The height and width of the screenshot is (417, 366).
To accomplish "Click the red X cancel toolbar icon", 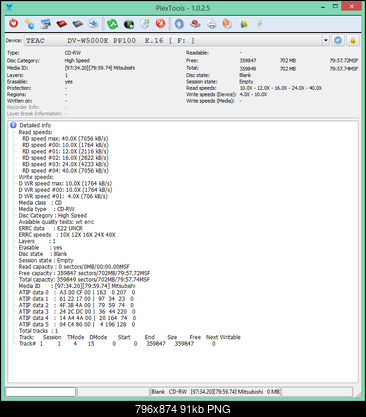I will (x=161, y=23).
